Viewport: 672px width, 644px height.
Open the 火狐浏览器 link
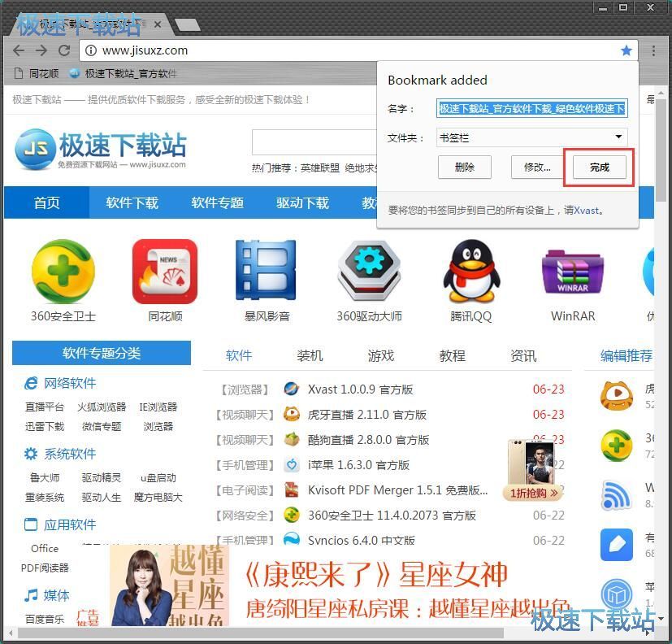tap(102, 407)
